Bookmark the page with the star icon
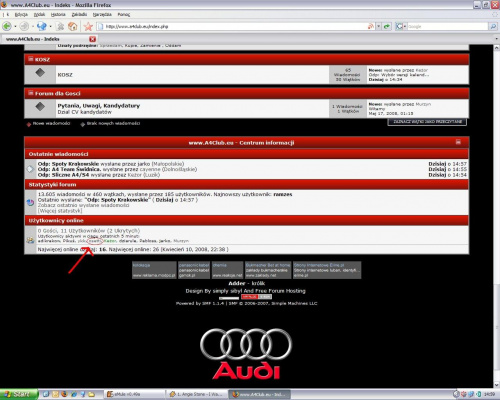 pyautogui.click(x=88, y=26)
